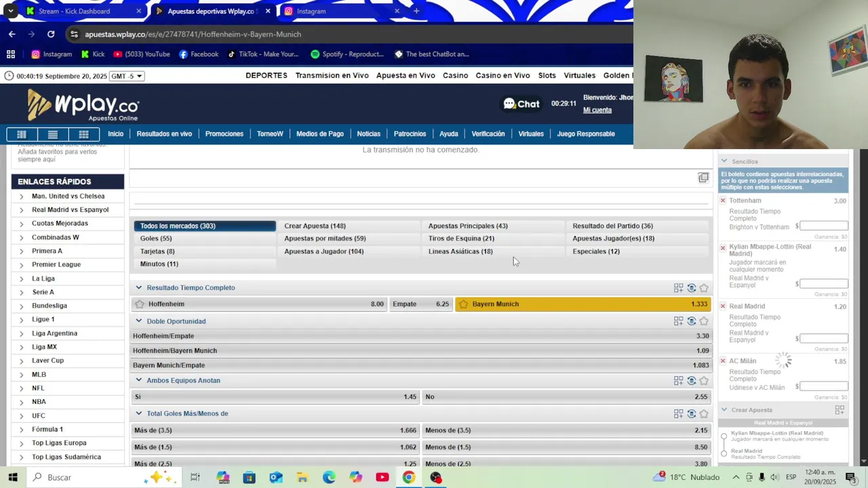868x488 pixels.
Task: Remove Kylian Mbappe selection from slip
Action: coord(723,249)
